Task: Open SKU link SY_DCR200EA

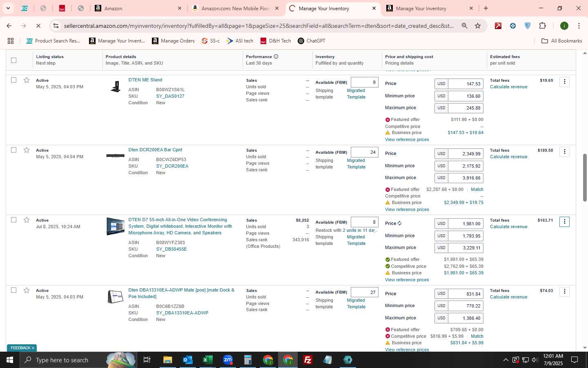Action: (x=172, y=166)
